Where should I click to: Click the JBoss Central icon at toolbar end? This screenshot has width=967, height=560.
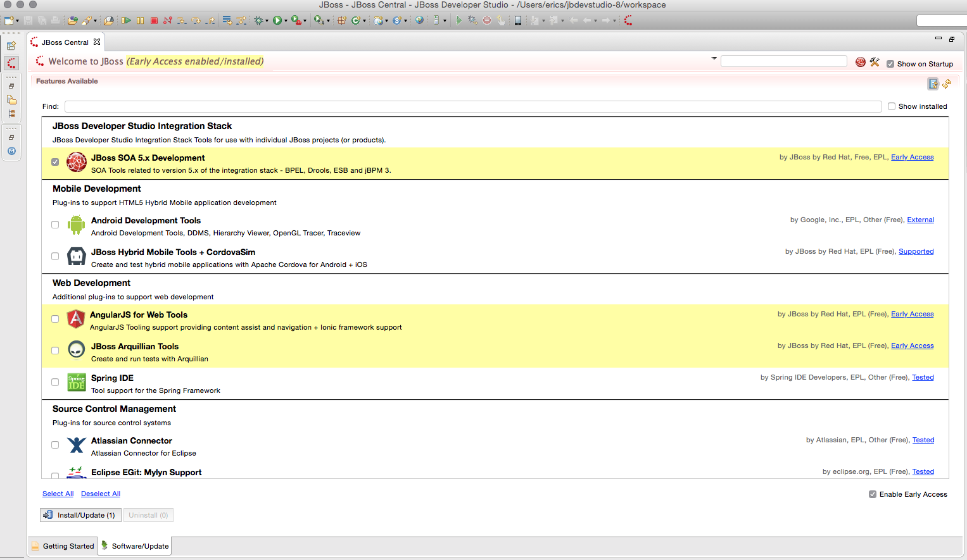pyautogui.click(x=628, y=20)
